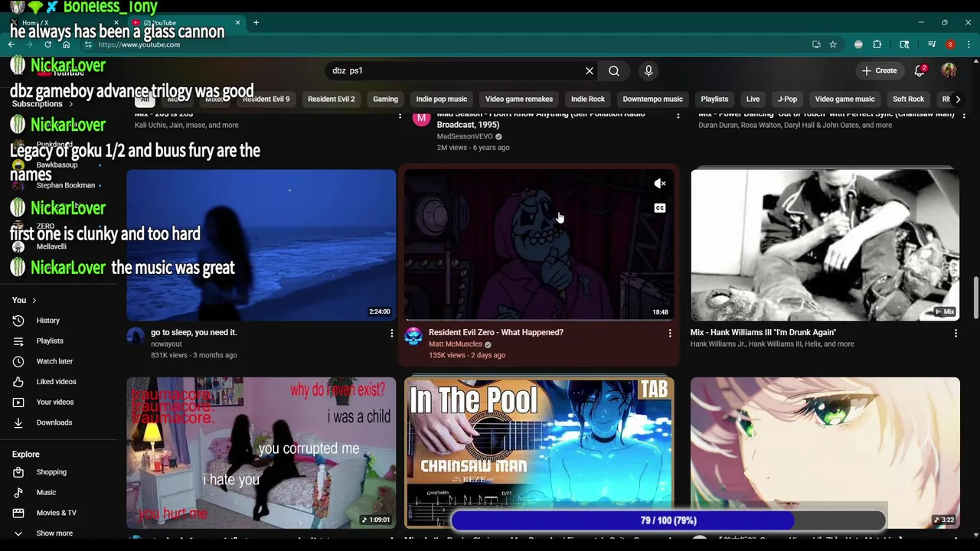This screenshot has width=980, height=551.
Task: Select the Soft Rock chip
Action: (908, 99)
